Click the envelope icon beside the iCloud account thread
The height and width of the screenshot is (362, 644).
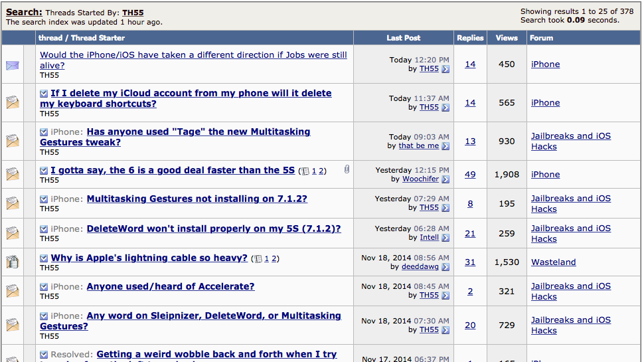coord(13,102)
